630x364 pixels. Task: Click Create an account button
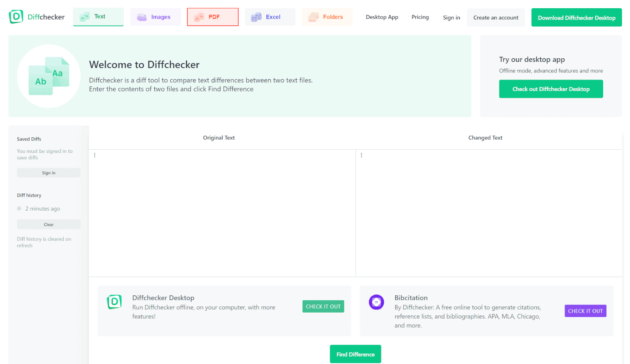(x=496, y=18)
